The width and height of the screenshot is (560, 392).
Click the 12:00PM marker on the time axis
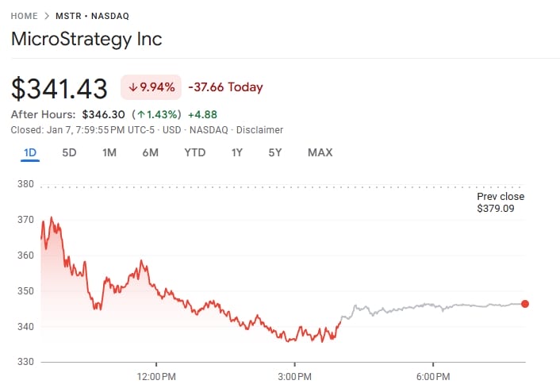[155, 375]
